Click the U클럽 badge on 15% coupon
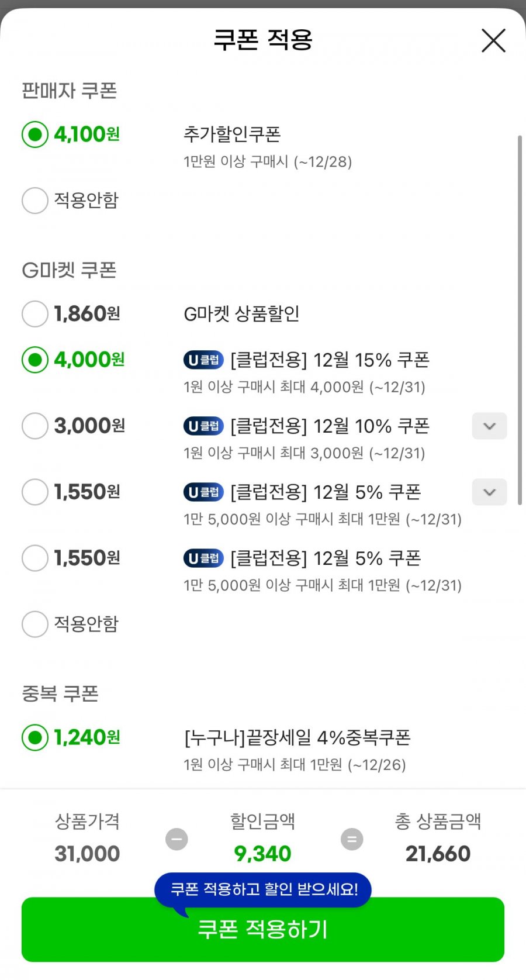The height and width of the screenshot is (980, 526). tap(203, 360)
